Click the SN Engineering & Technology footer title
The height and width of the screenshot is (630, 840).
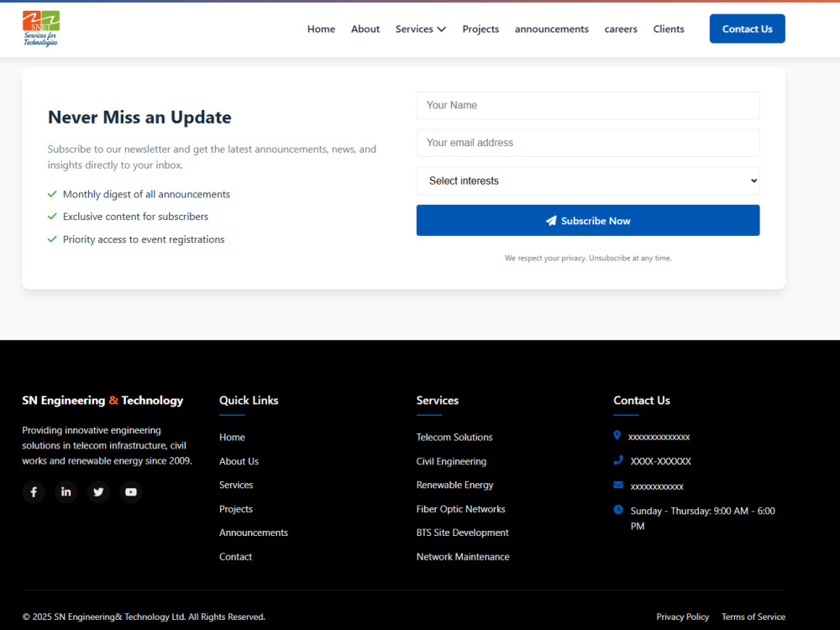pyautogui.click(x=102, y=400)
